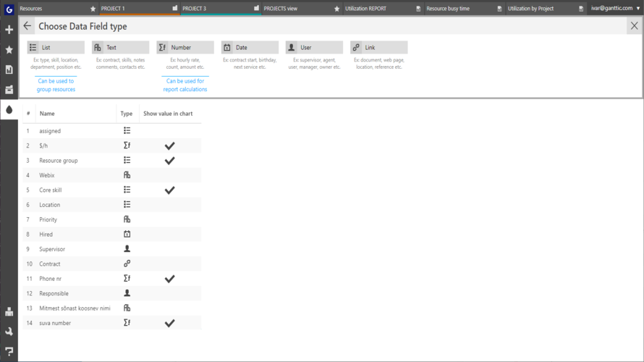Open the reports icon in sidebar
The height and width of the screenshot is (362, 644).
pyautogui.click(x=9, y=70)
